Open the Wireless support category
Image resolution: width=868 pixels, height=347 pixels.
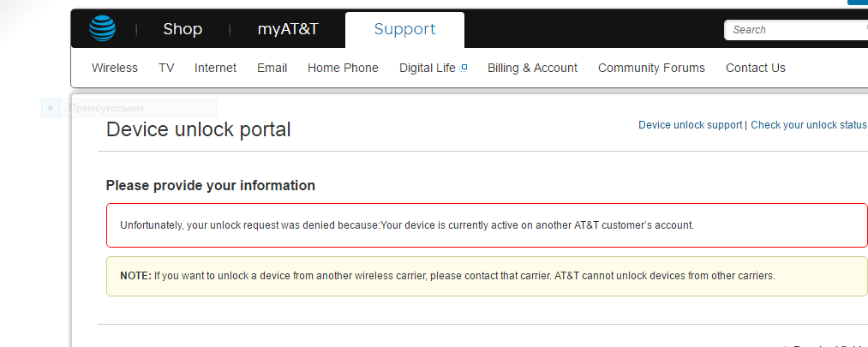115,68
